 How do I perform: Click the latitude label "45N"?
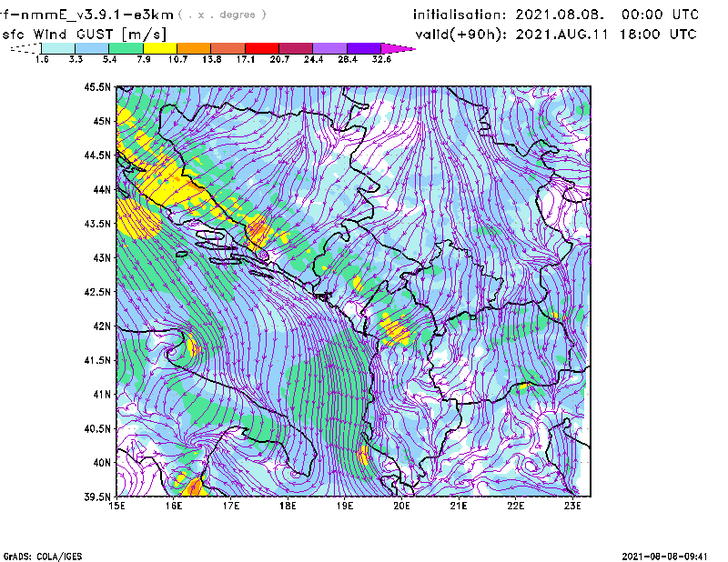pyautogui.click(x=102, y=121)
